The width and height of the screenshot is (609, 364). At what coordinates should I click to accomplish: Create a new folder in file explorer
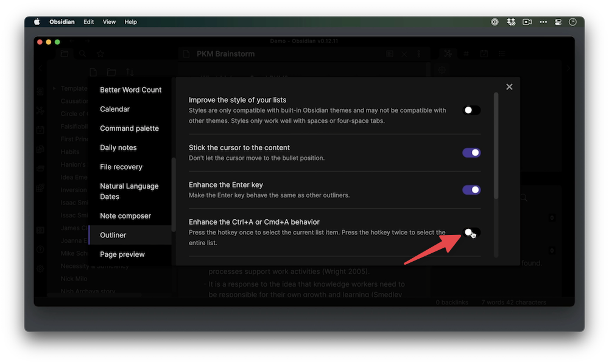(111, 72)
